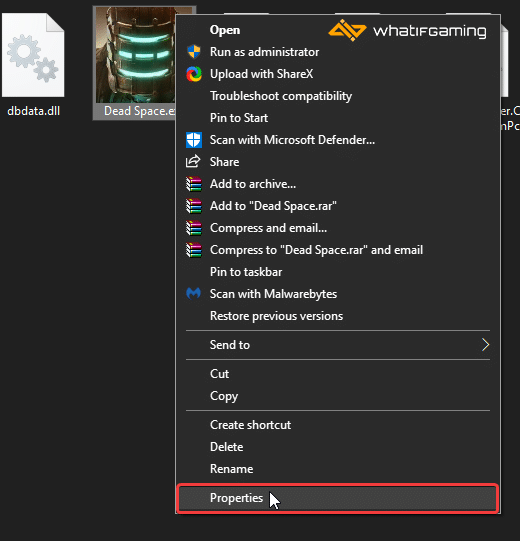Click WinRAR icon beside Add to "Dead Space.rar"
520x541 pixels.
pos(194,206)
